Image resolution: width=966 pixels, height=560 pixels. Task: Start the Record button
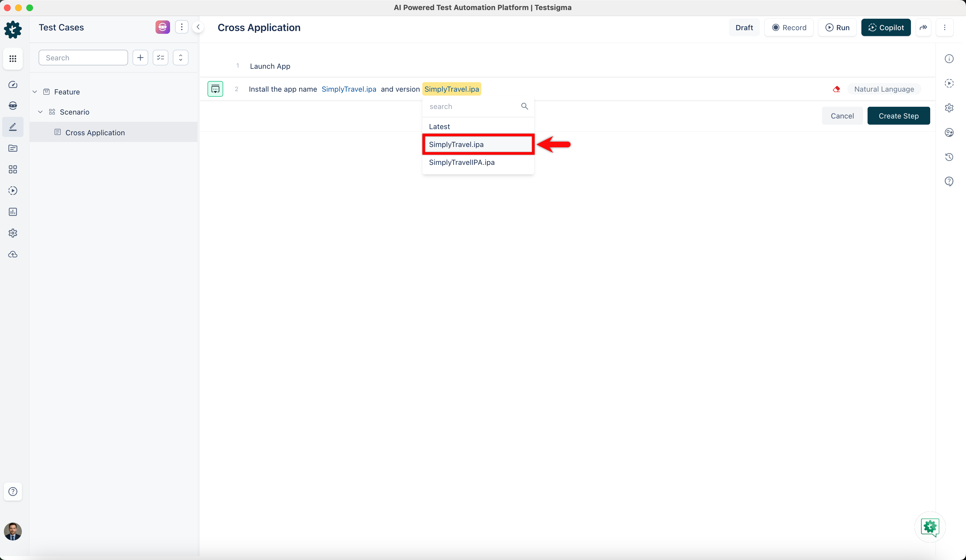coord(789,28)
